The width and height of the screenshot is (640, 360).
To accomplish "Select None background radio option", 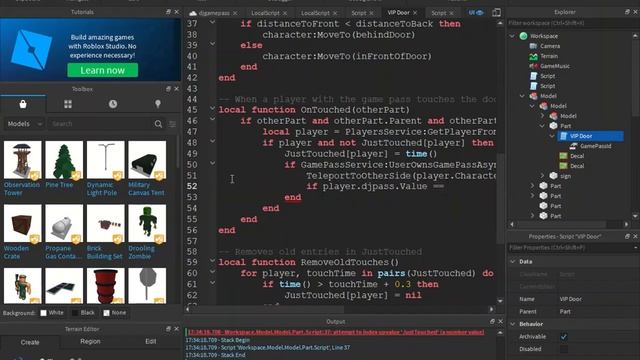I will [107, 313].
